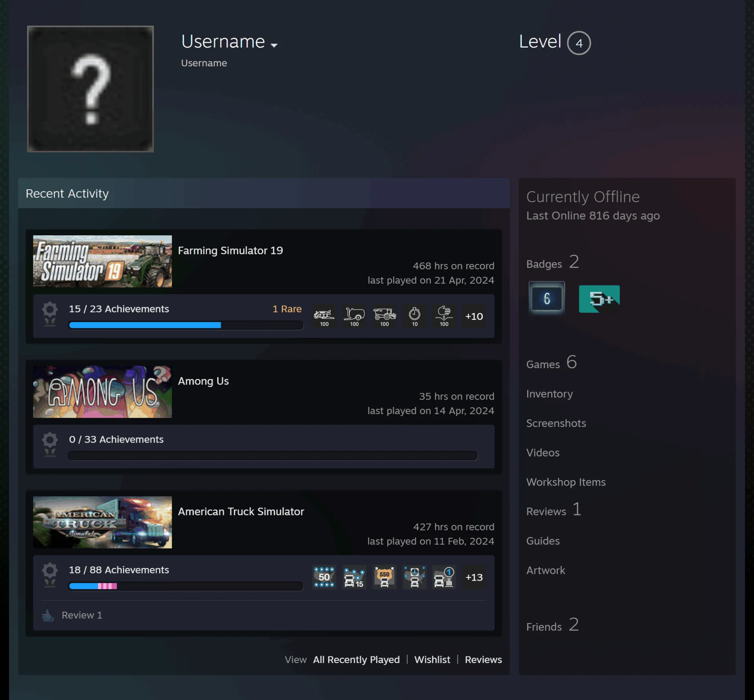This screenshot has width=754, height=700.
Task: Open the Farming Simulator 19 thumbnail
Action: 102,261
